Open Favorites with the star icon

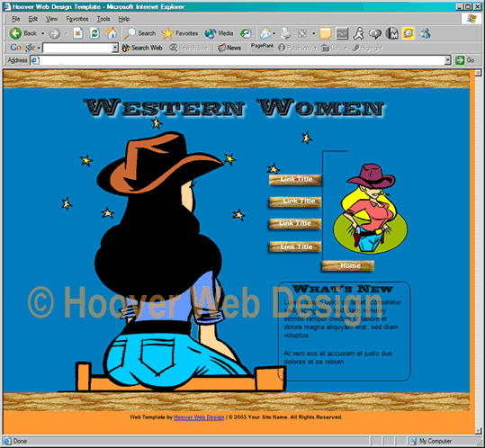click(180, 33)
